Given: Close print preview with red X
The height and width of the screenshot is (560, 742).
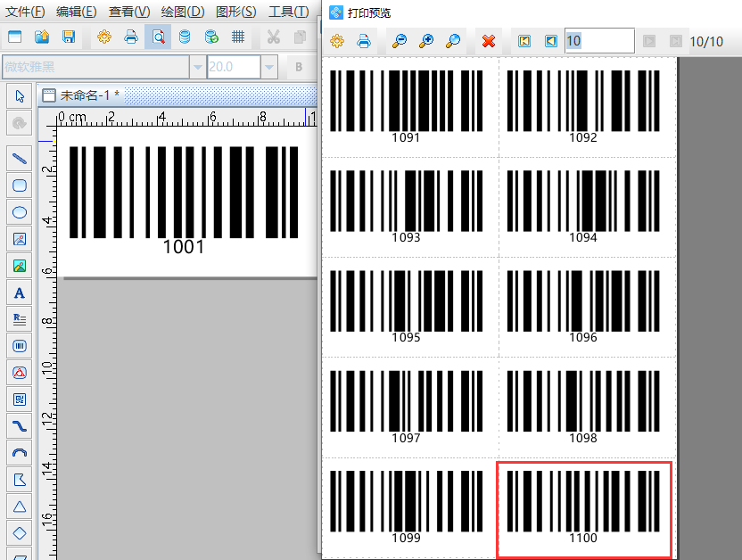Looking at the screenshot, I should pos(489,41).
